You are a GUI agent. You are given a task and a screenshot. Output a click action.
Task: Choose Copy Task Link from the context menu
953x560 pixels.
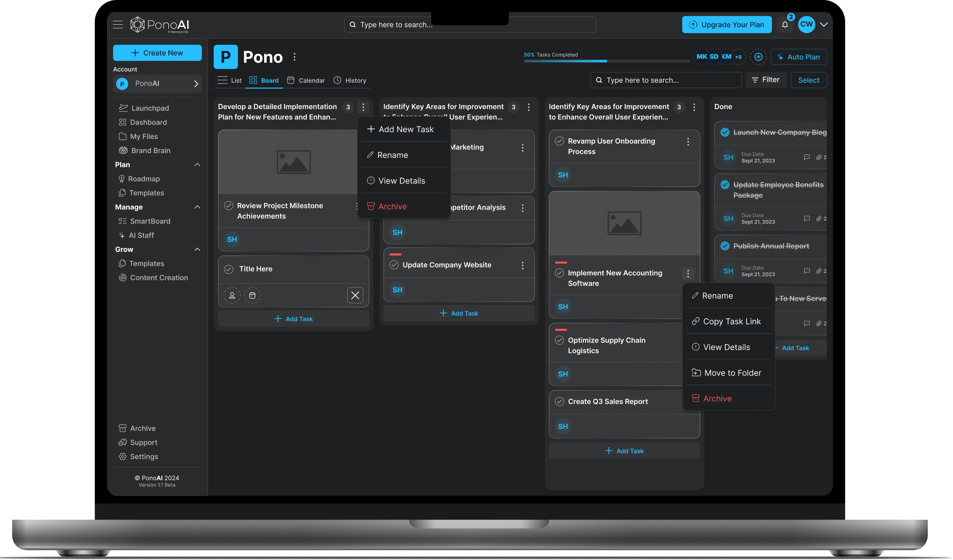tap(732, 322)
